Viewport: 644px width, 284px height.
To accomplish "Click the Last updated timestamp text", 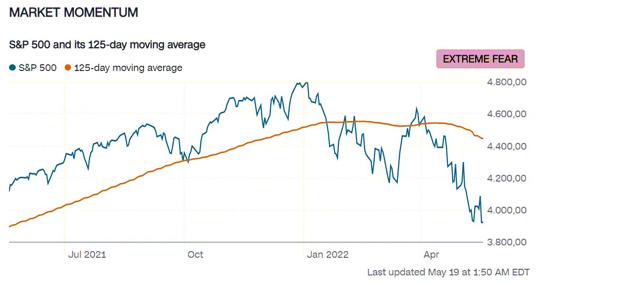I will tap(448, 273).
